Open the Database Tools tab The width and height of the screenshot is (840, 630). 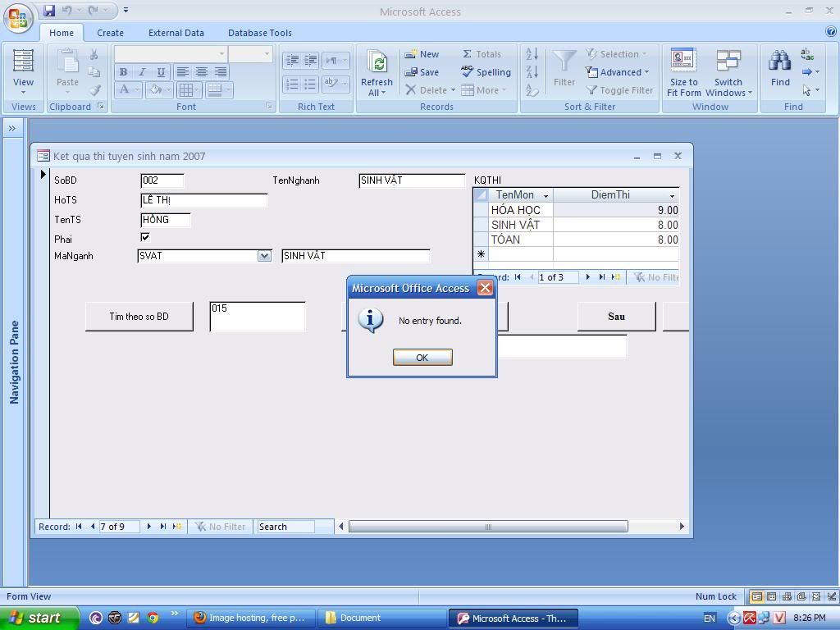(260, 33)
